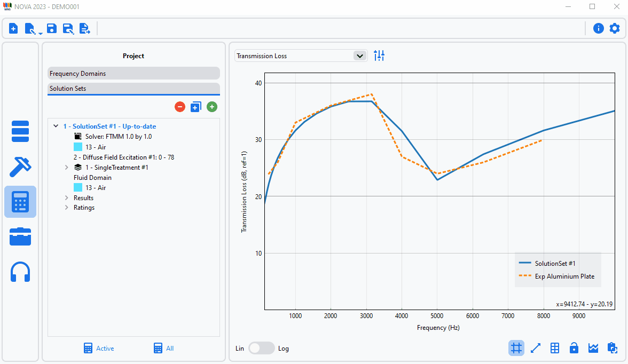This screenshot has width=628, height=364.
Task: Toggle the grid display button
Action: pyautogui.click(x=516, y=348)
